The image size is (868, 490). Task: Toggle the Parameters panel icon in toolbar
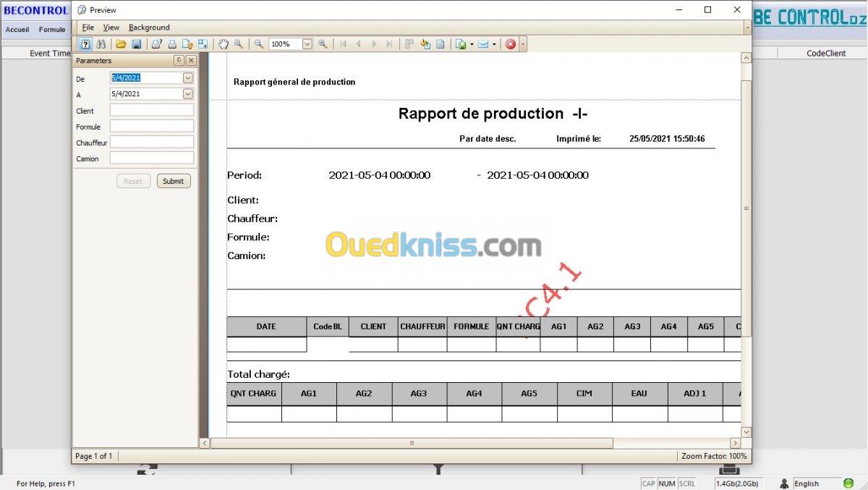pos(85,44)
